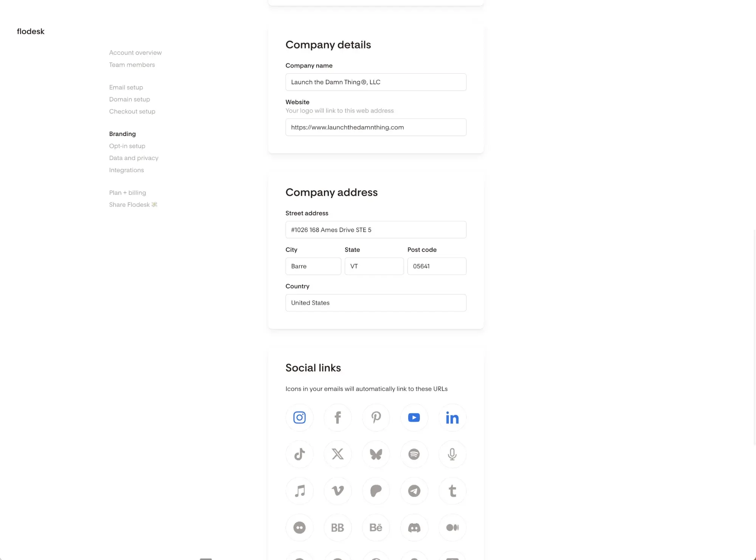Image resolution: width=756 pixels, height=560 pixels.
Task: Click the LinkedIn icon
Action: [x=452, y=418]
